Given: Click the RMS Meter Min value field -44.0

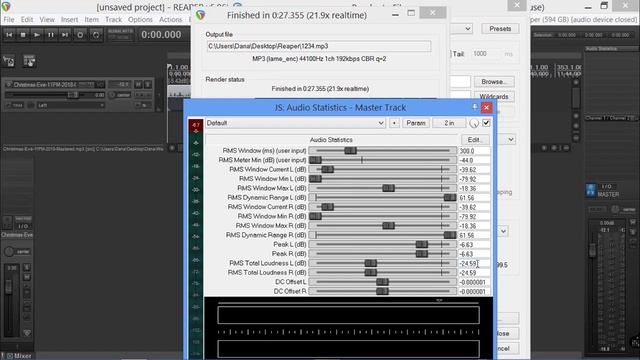Looking at the screenshot, I should pos(474,160).
